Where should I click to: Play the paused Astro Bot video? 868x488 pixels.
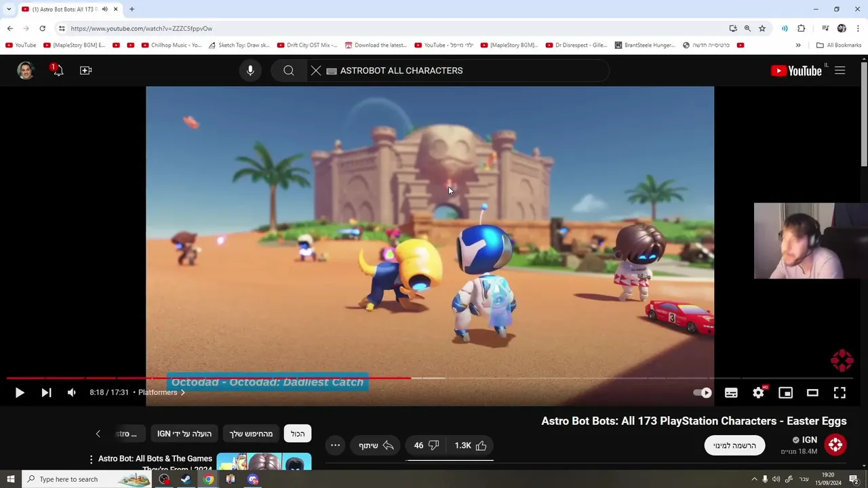click(20, 392)
